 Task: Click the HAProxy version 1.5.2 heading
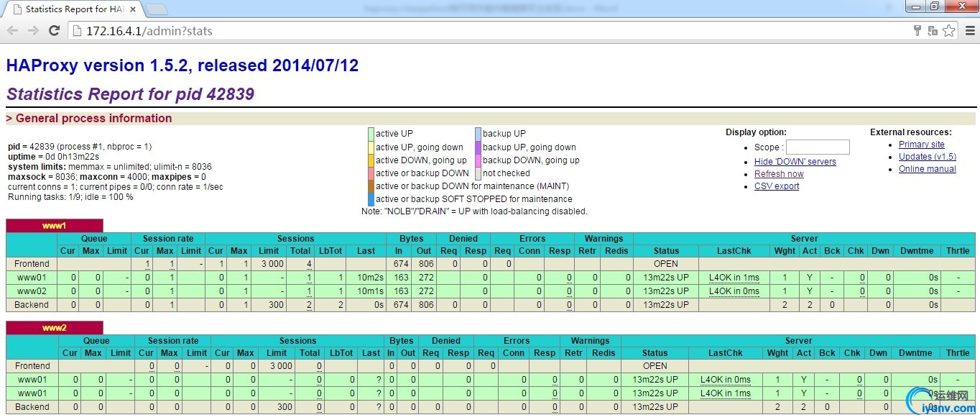182,65
